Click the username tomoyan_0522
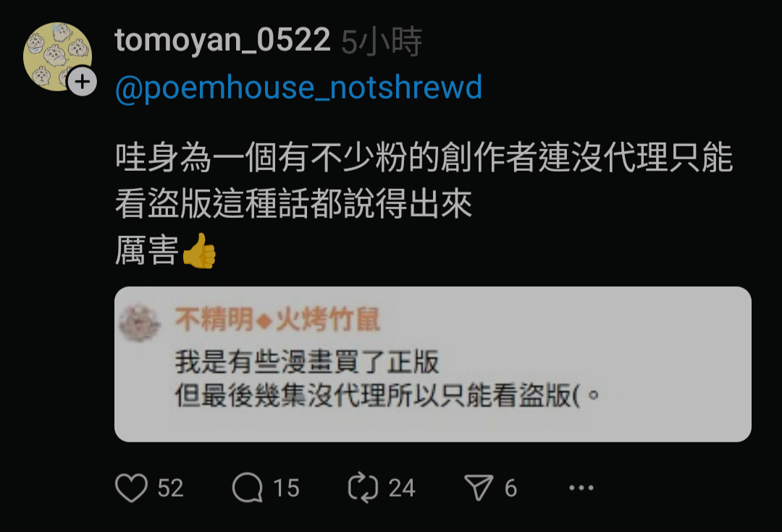The height and width of the screenshot is (532, 782). click(x=222, y=40)
